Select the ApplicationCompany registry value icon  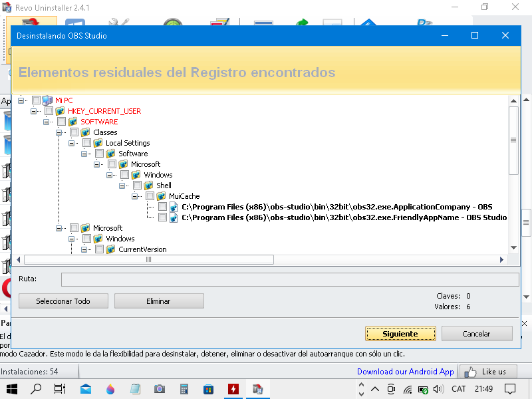(x=174, y=207)
